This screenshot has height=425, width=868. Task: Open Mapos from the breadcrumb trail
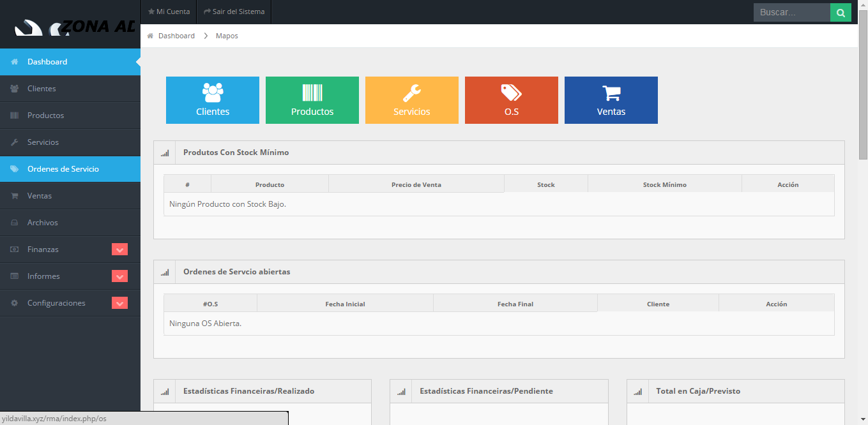[227, 35]
